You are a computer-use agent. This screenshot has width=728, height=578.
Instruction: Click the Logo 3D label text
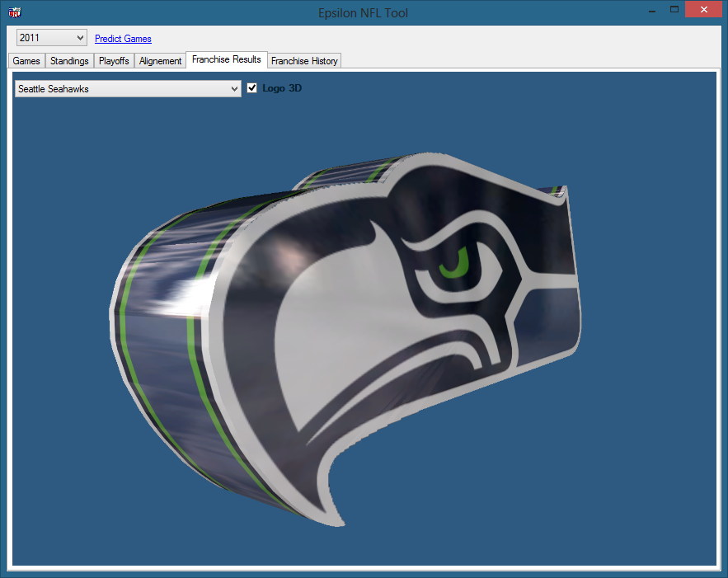coord(282,88)
